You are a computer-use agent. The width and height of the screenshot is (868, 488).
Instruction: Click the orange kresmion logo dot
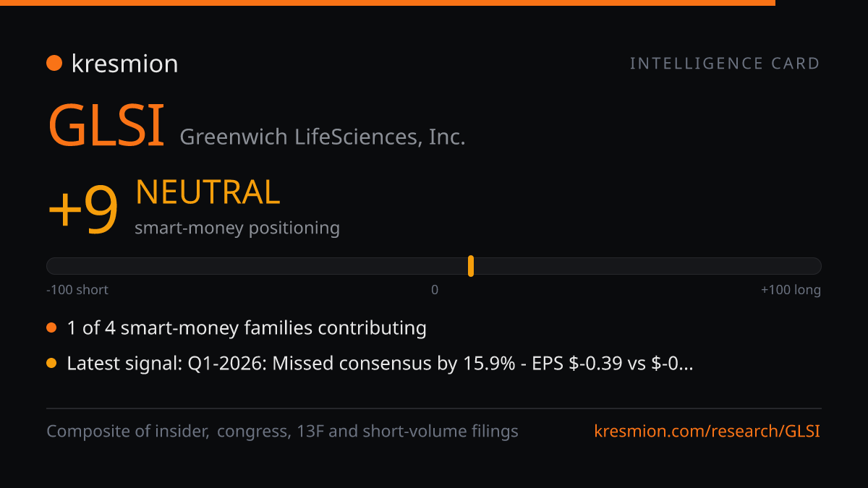pos(54,64)
